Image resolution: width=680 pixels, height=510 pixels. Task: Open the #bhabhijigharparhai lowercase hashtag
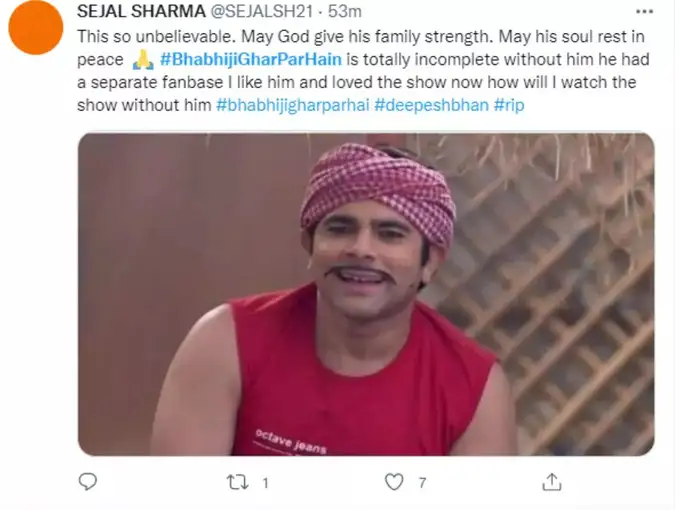tap(293, 105)
